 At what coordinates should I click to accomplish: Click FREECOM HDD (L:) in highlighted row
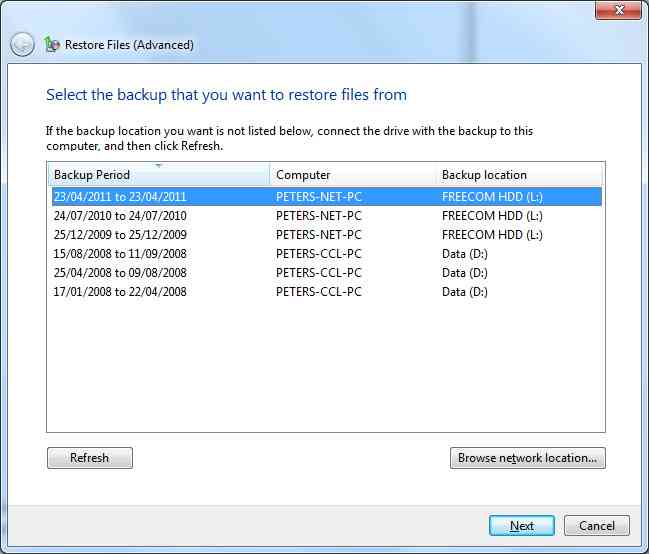click(x=492, y=197)
